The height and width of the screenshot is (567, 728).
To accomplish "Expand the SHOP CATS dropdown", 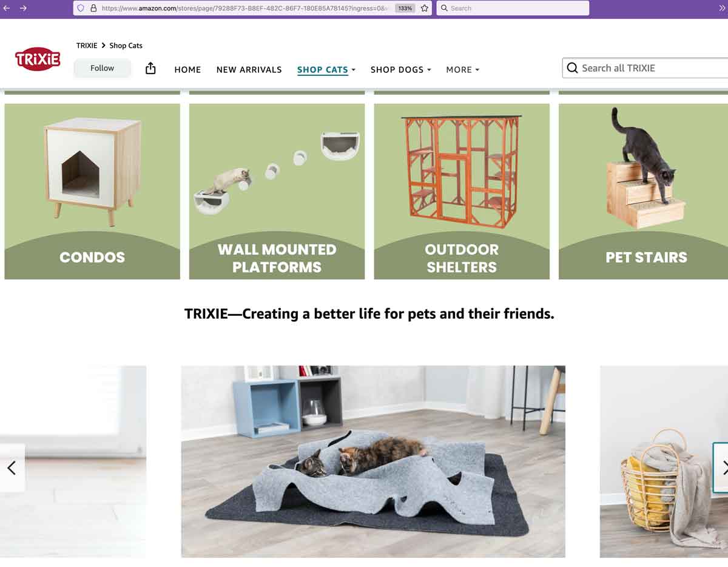I will tap(326, 70).
